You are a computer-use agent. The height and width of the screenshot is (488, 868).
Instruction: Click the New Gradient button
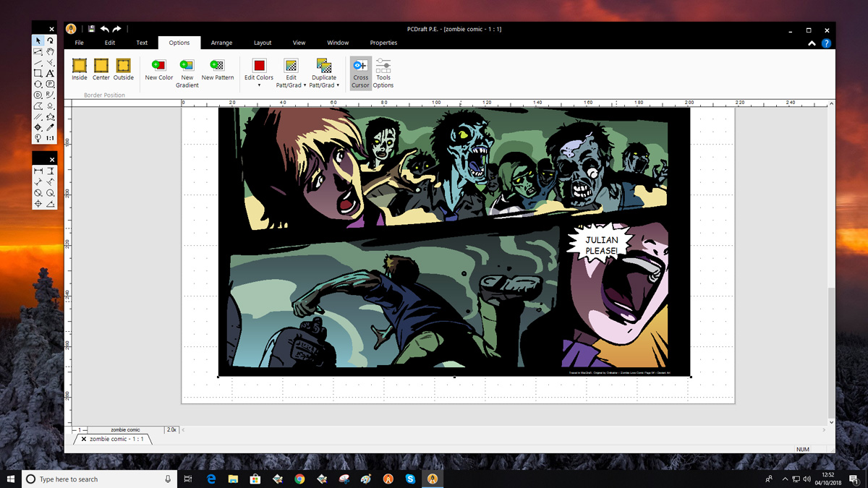click(x=187, y=73)
